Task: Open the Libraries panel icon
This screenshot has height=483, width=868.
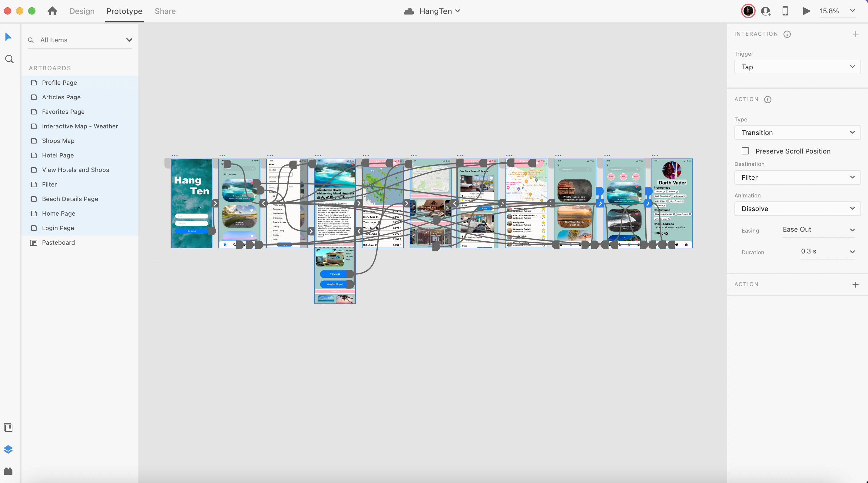Action: pos(8,427)
